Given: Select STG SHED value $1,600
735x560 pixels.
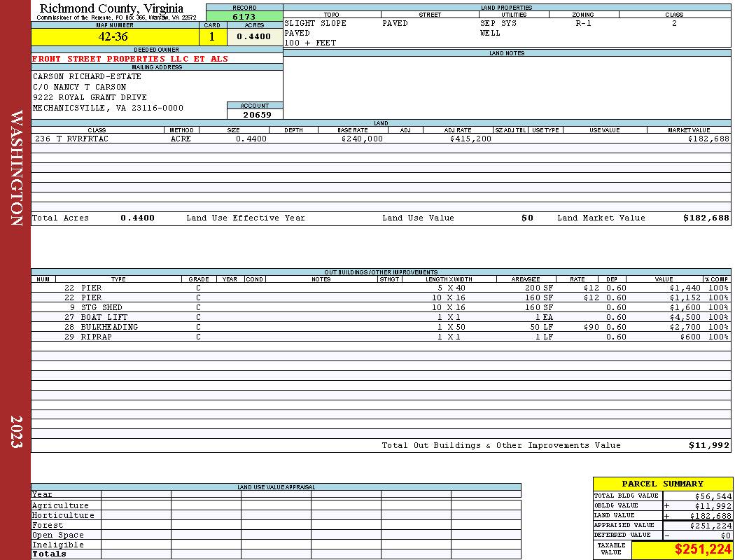Looking at the screenshot, I should pyautogui.click(x=685, y=307).
